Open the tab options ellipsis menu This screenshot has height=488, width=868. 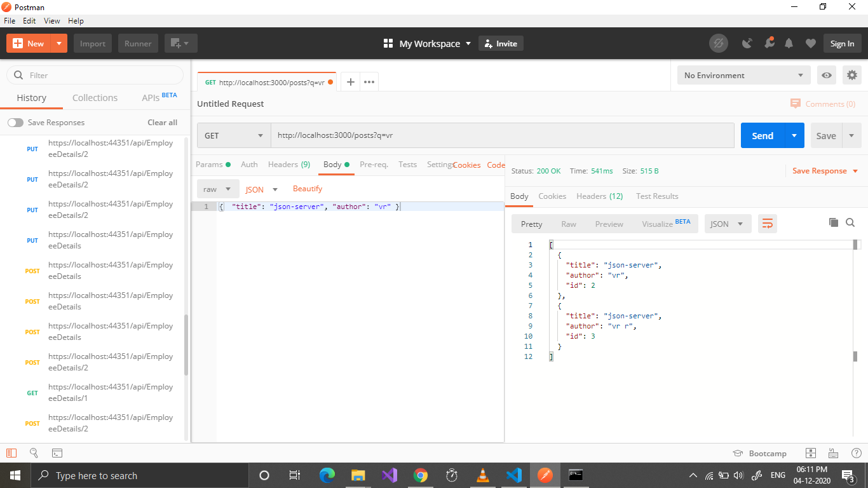(369, 82)
